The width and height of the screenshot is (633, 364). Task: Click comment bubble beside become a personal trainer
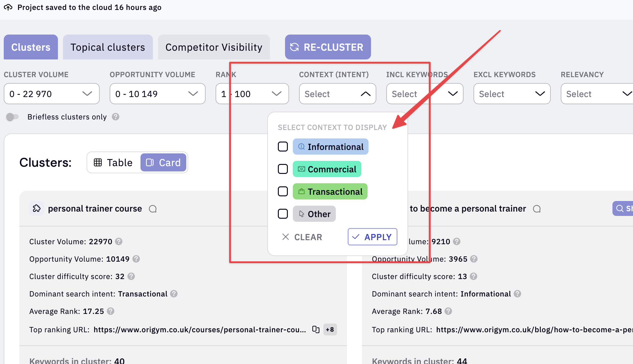(537, 209)
